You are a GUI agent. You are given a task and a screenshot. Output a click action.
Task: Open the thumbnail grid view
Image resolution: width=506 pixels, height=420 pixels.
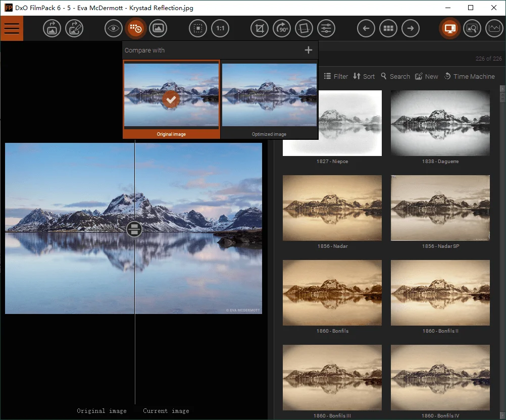[x=388, y=28]
